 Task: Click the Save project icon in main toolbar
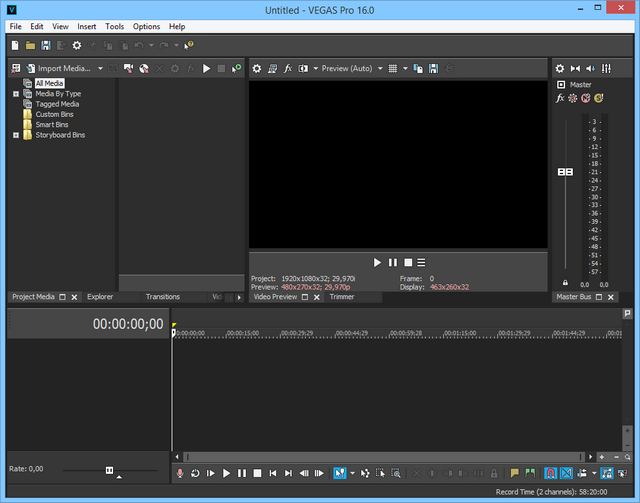[46, 45]
